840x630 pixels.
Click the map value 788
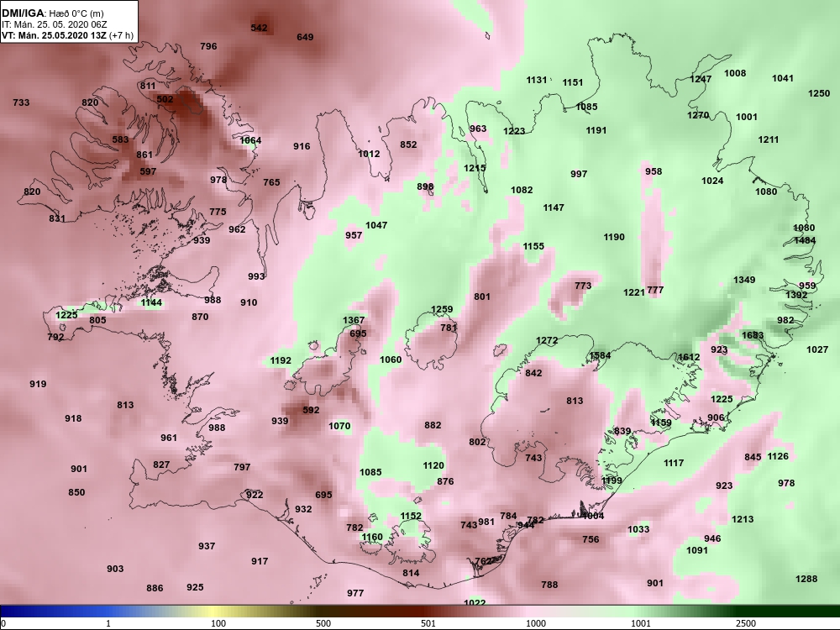point(549,585)
